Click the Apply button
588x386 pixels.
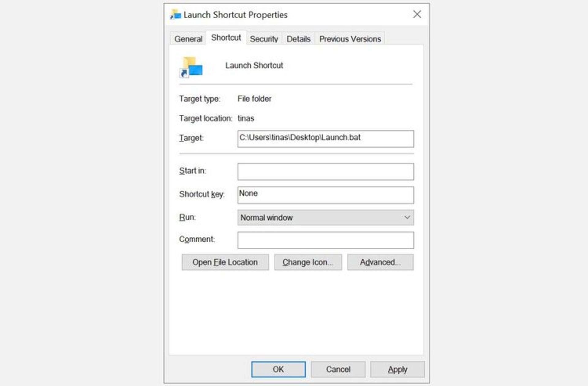click(x=397, y=369)
